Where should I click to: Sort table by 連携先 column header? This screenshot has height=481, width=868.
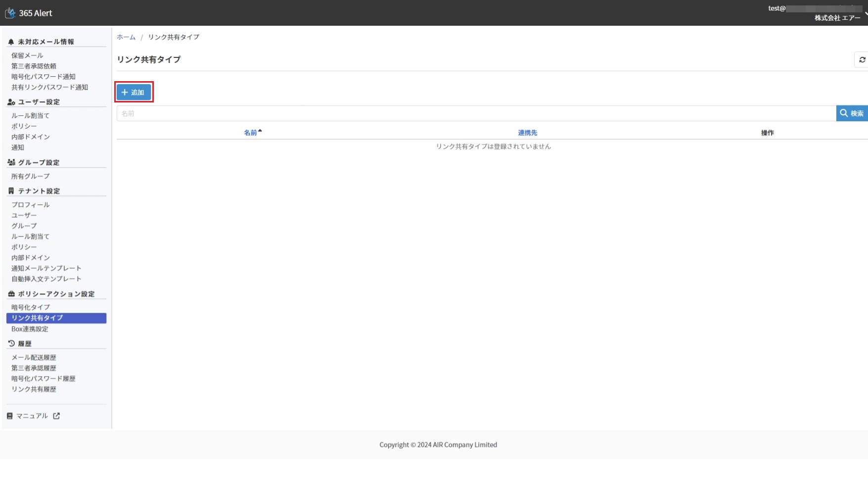527,133
